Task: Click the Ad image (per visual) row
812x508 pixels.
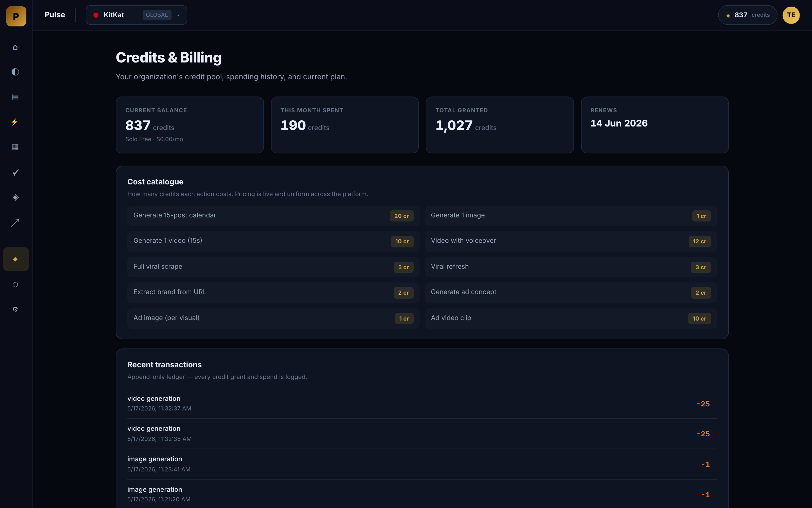Action: (273, 319)
